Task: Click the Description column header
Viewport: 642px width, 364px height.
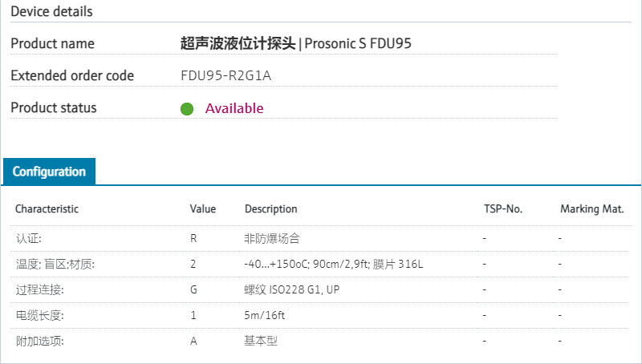Action: point(270,209)
